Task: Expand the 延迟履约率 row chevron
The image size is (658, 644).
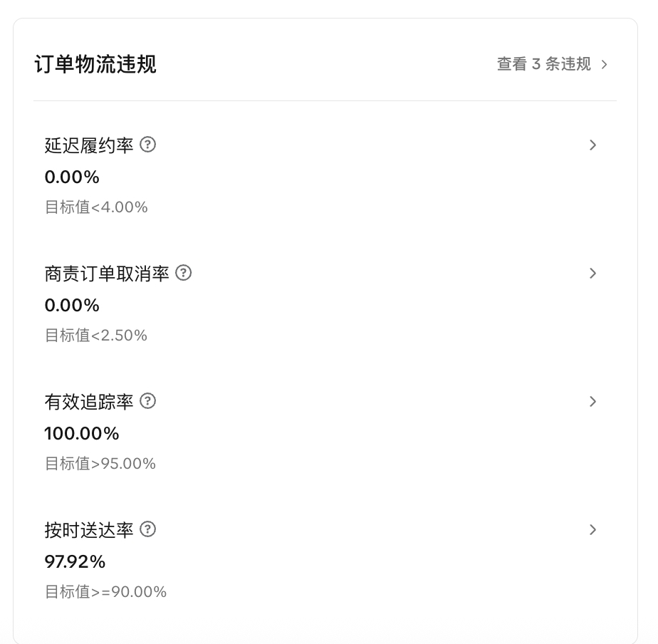Action: [x=592, y=145]
